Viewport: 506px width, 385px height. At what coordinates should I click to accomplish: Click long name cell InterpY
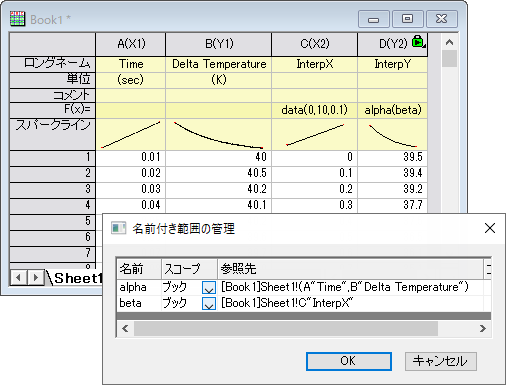[x=393, y=64]
